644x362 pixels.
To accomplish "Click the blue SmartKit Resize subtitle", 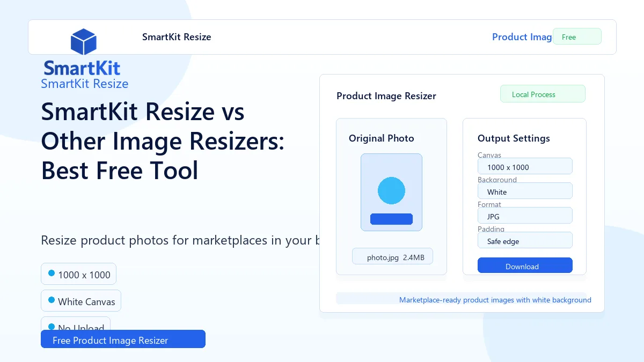I will click(x=85, y=84).
